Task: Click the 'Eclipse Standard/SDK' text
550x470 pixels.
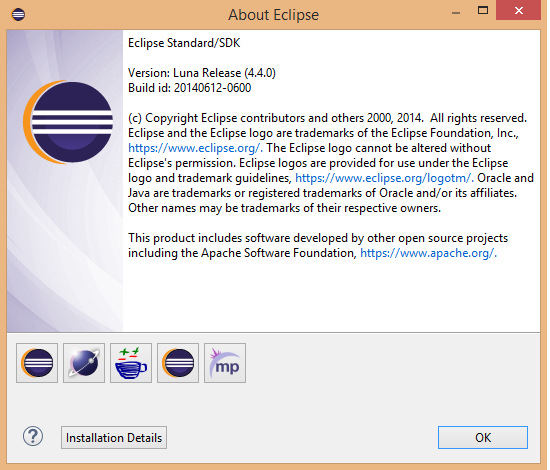Action: 184,43
